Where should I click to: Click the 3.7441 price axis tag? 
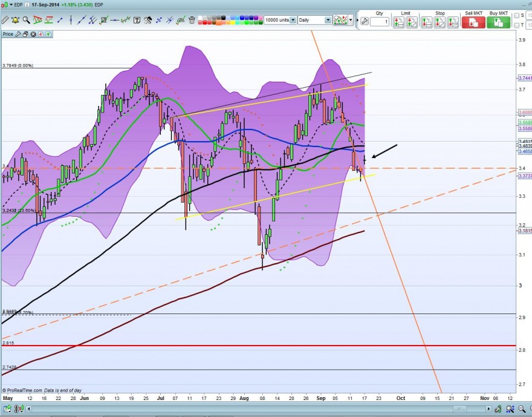point(525,78)
